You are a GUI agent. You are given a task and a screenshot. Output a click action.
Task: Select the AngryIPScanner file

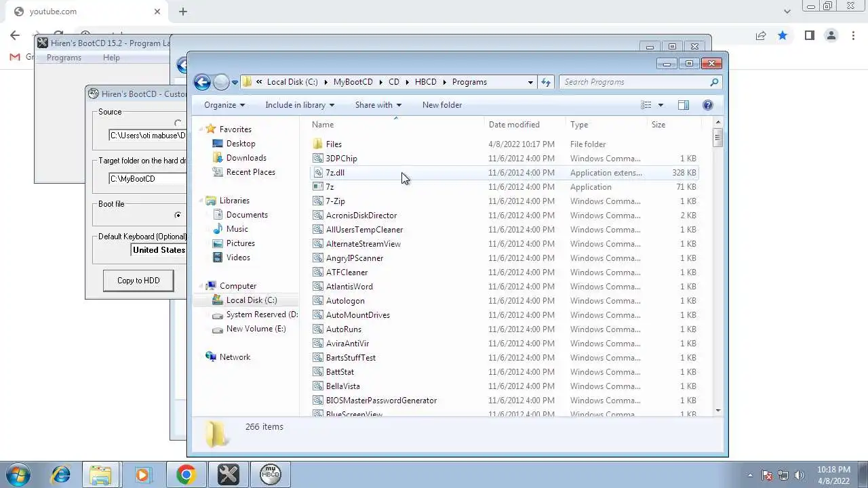[x=355, y=258]
